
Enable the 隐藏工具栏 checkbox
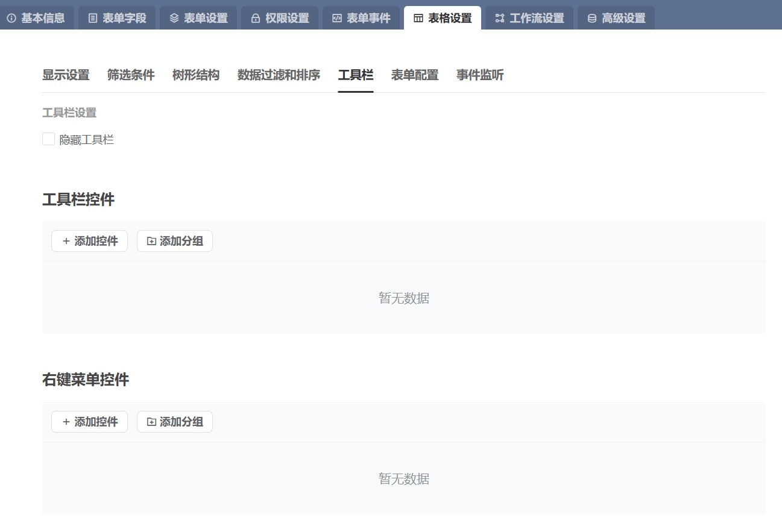tap(48, 139)
